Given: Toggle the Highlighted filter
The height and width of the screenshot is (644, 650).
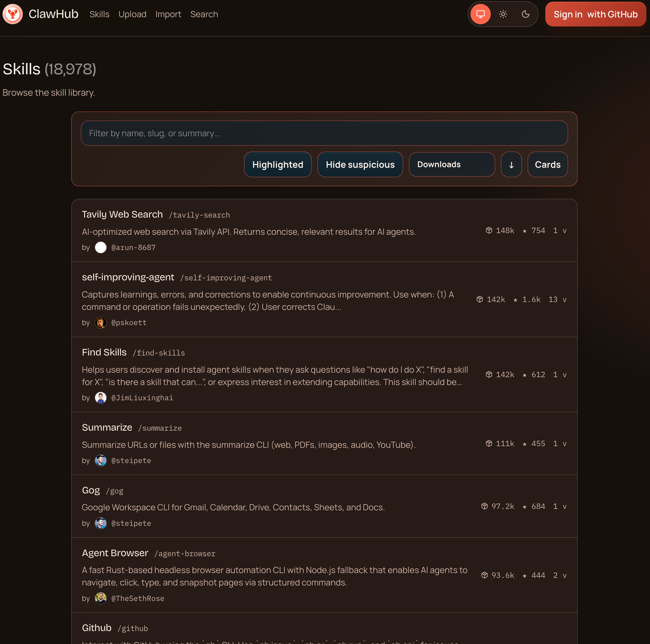Looking at the screenshot, I should coord(277,165).
